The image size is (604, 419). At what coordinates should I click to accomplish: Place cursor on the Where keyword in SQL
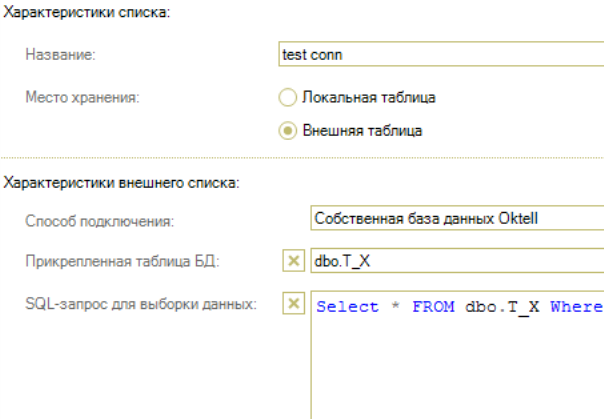pyautogui.click(x=576, y=307)
